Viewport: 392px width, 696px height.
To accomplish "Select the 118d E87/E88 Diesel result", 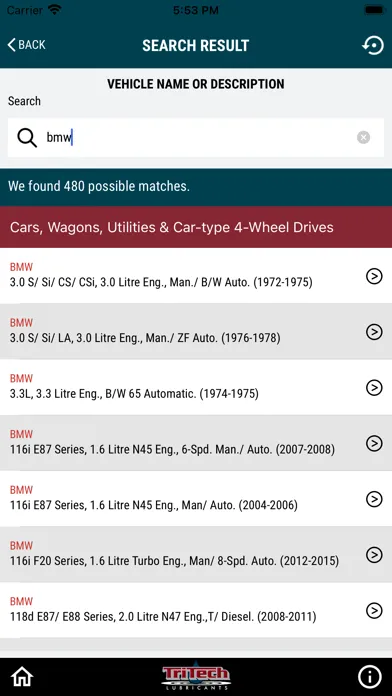I will coord(196,610).
